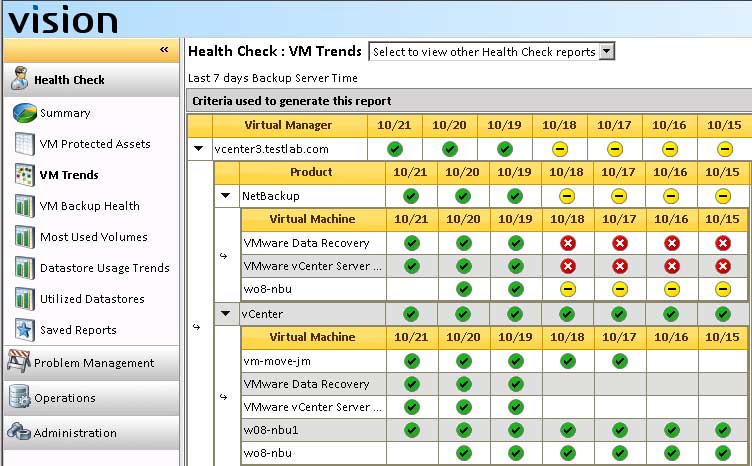The width and height of the screenshot is (752, 466).
Task: Open the Operations section
Action: tap(91, 398)
